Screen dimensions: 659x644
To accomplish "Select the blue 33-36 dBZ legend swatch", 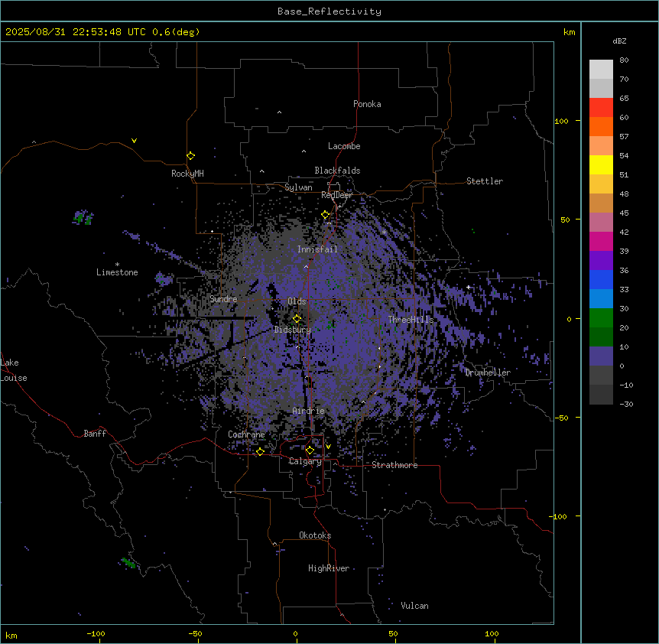I will (601, 279).
